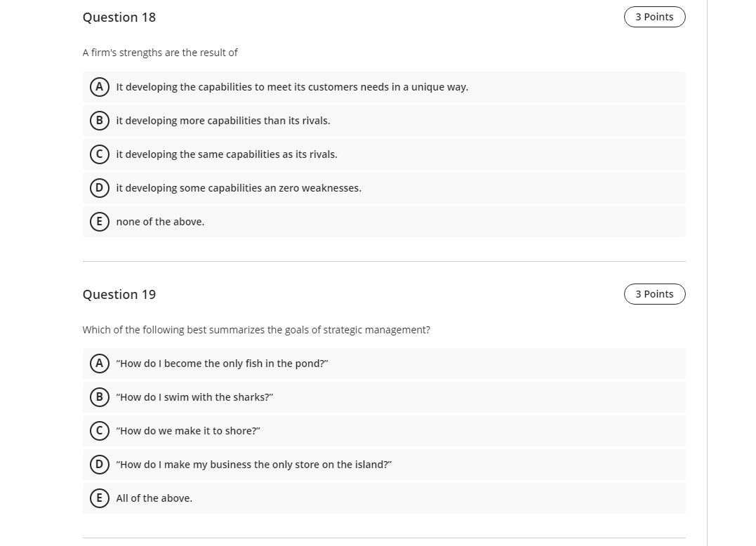Click prompt 'A firm's strengths are the result of'
The image size is (756, 546).
(160, 53)
